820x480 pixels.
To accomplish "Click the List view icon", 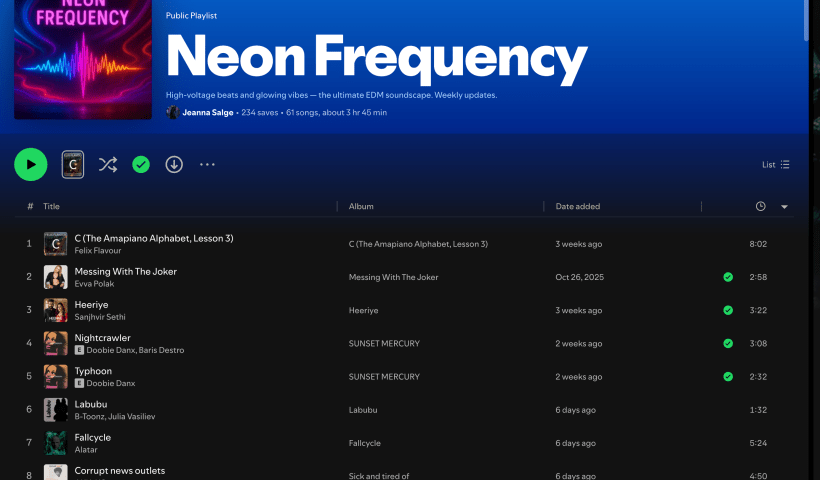I will coord(785,165).
